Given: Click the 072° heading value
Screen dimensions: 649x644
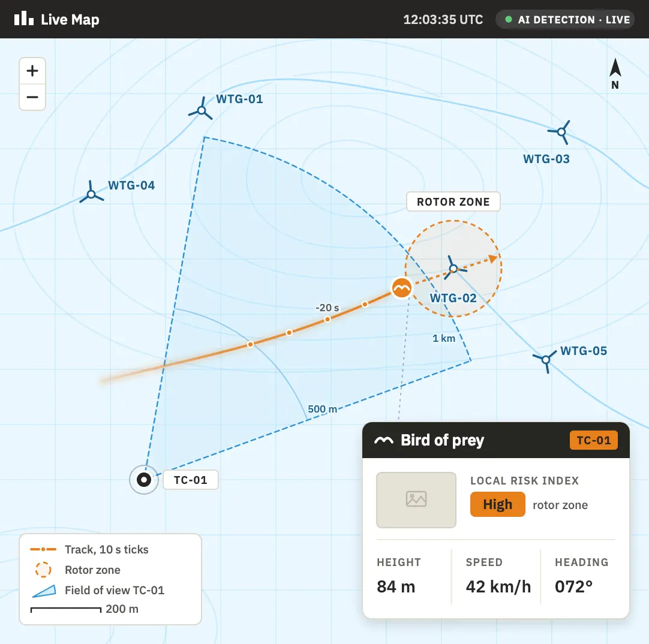Looking at the screenshot, I should (573, 586).
